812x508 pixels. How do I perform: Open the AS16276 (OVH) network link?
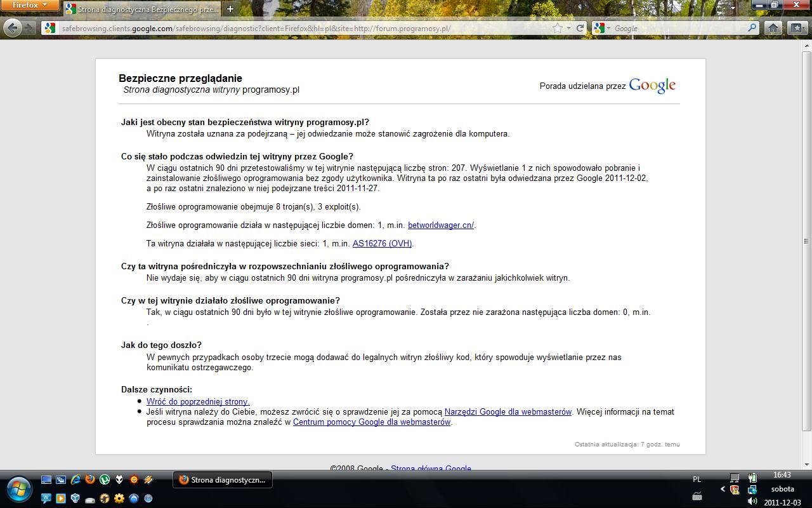point(382,243)
